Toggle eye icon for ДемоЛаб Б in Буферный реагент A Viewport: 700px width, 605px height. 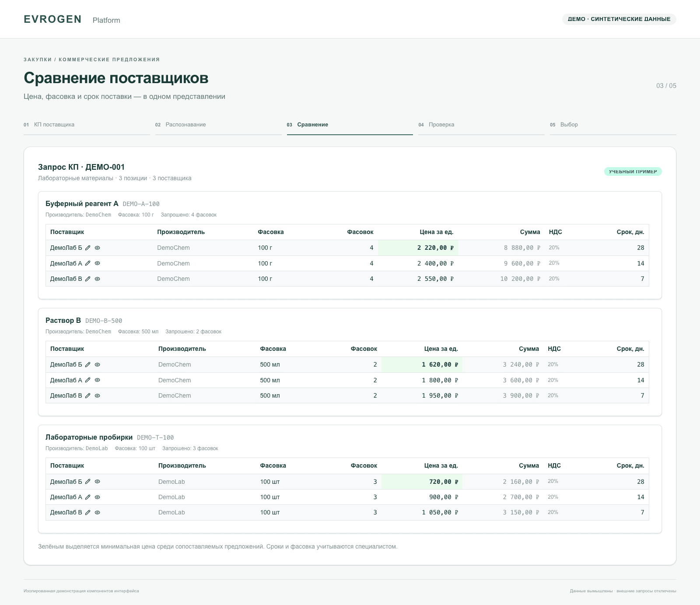click(98, 248)
